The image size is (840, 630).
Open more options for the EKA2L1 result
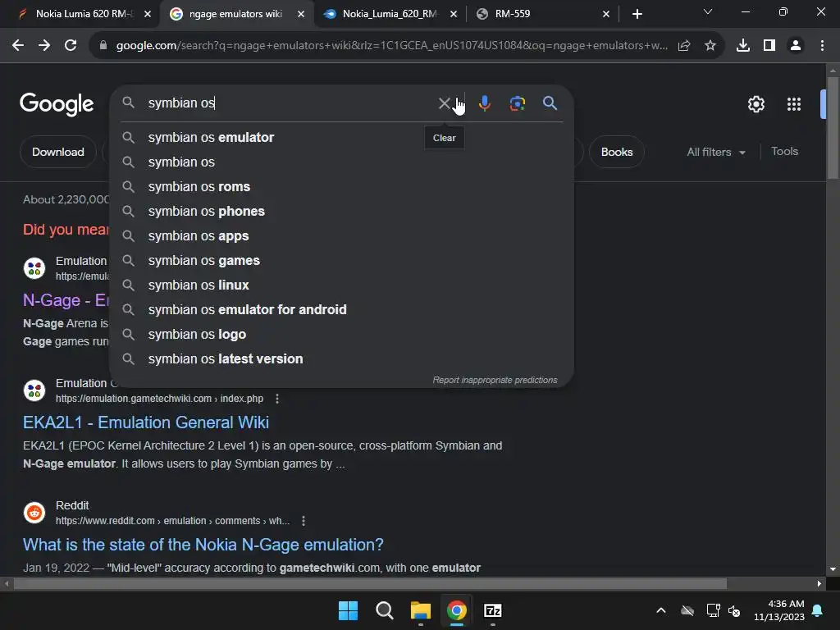click(x=277, y=399)
